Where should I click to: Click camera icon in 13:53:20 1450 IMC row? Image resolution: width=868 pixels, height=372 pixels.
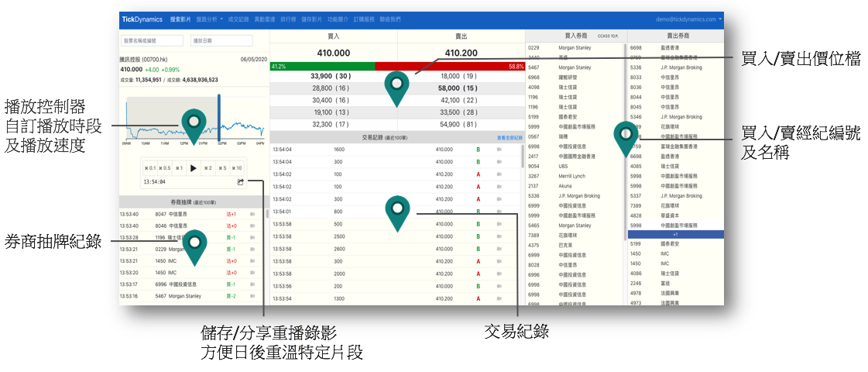(x=253, y=273)
